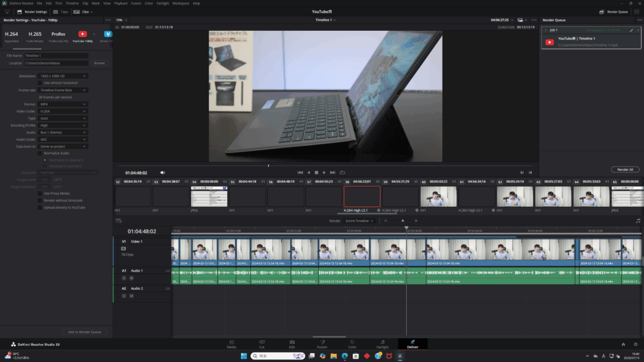Open the Video Codec dropdown
This screenshot has height=362, width=644.
coord(63,111)
